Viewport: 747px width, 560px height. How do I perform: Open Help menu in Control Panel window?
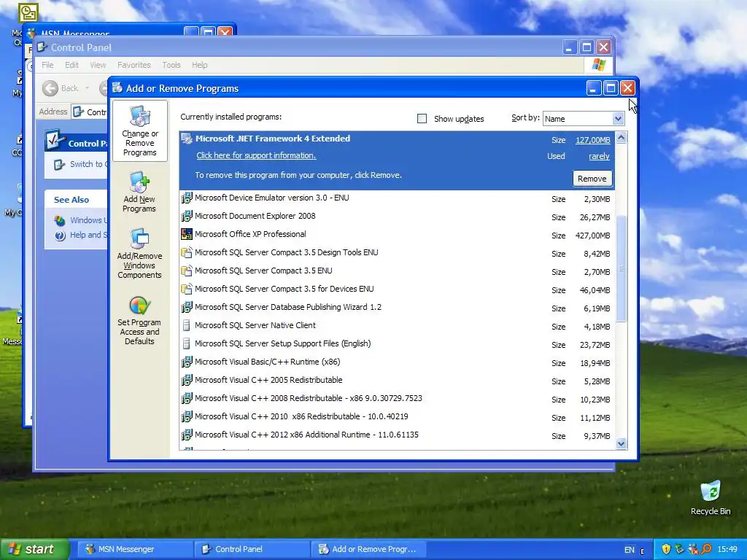(x=200, y=65)
